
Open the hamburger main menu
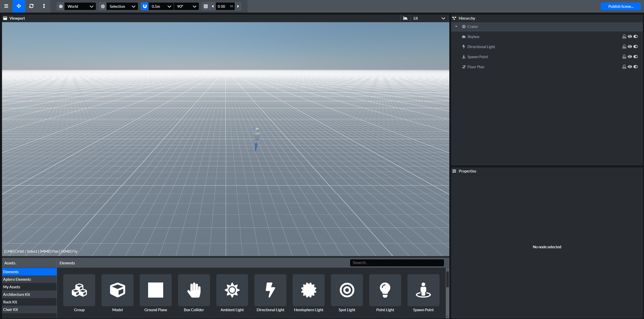pos(6,6)
